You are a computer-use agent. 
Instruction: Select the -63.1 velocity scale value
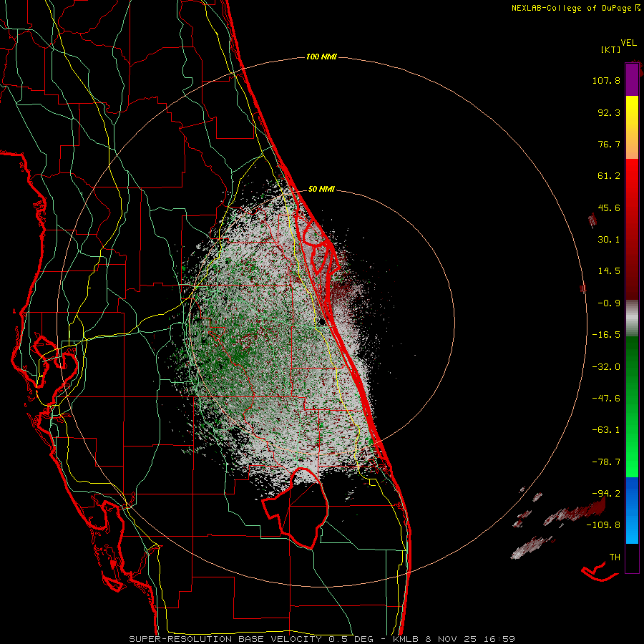(x=606, y=430)
